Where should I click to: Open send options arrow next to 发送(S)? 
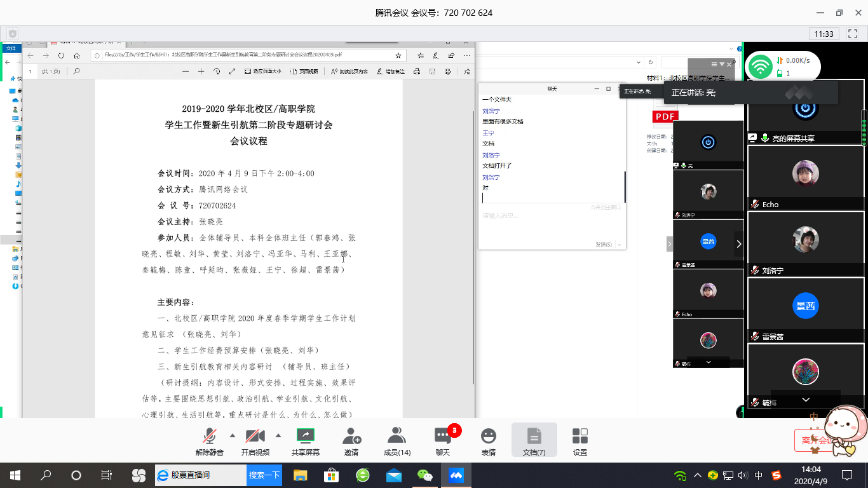[x=620, y=245]
